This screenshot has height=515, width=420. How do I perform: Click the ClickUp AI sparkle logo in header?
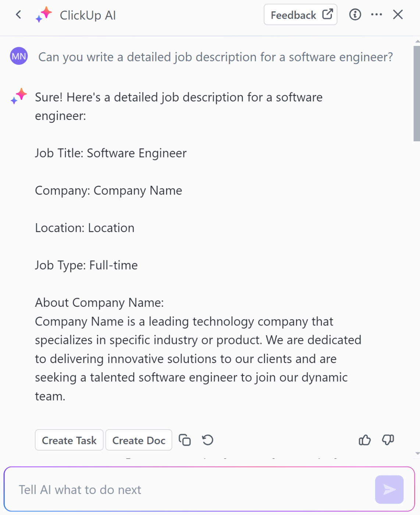pyautogui.click(x=44, y=15)
